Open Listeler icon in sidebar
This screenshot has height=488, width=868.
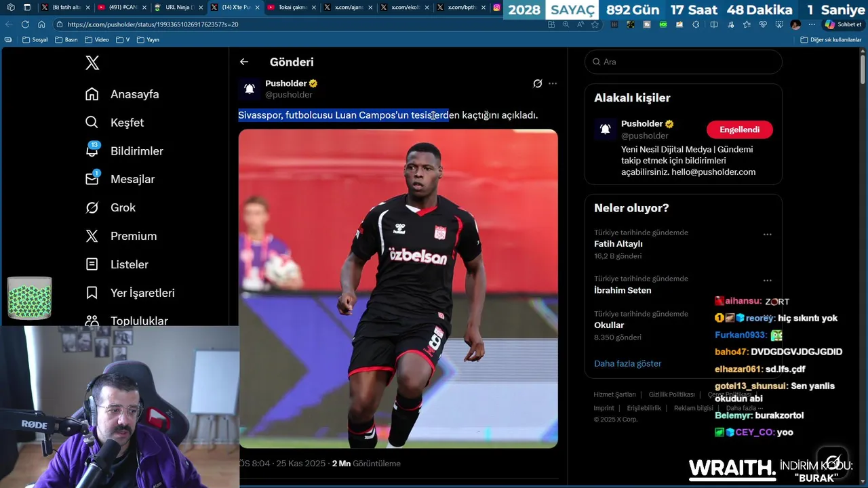point(92,264)
